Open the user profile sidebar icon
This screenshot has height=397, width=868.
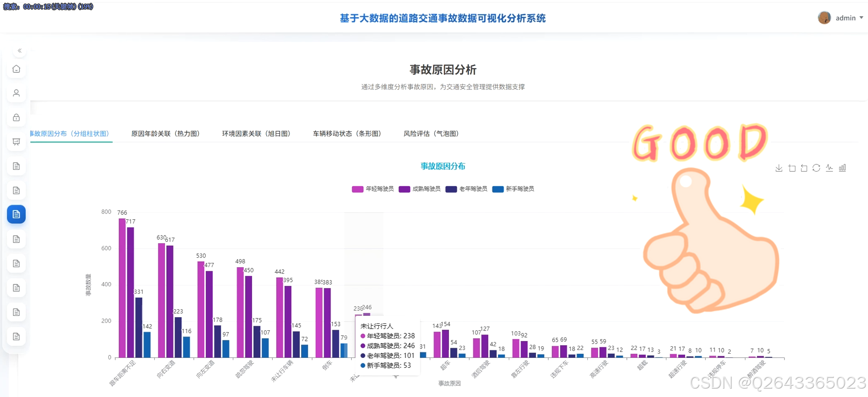[x=16, y=93]
